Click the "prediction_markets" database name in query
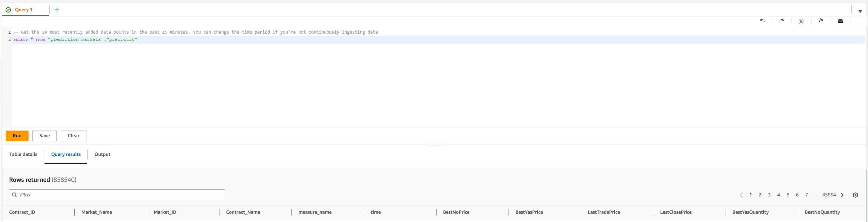Image resolution: width=868 pixels, height=222 pixels. click(x=75, y=40)
